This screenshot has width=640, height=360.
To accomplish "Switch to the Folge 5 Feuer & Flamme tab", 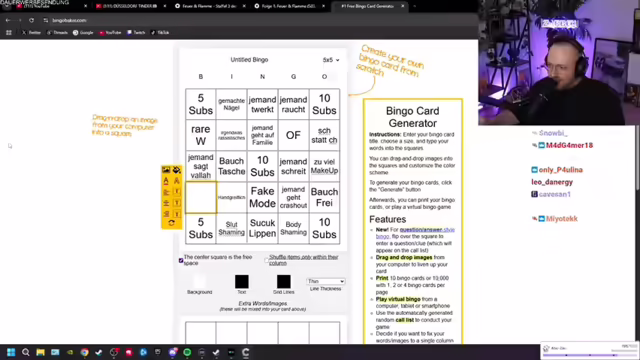I will pos(289,6).
